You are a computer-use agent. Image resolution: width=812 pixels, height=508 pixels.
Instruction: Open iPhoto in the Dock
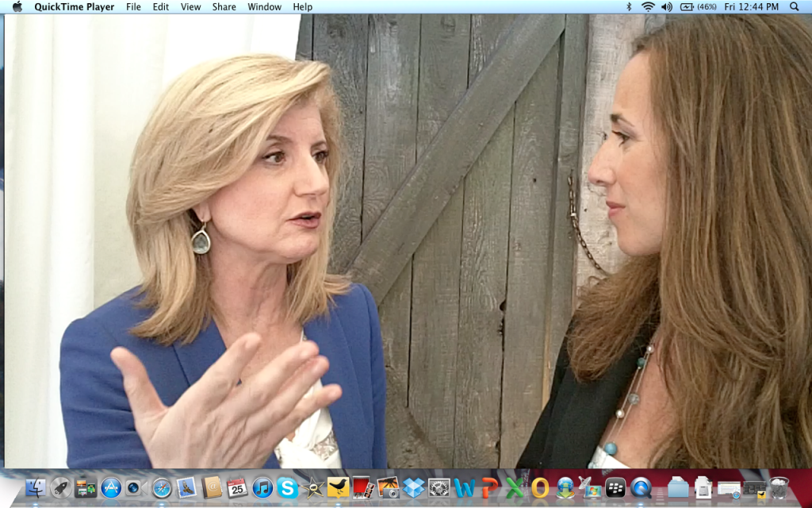(389, 488)
